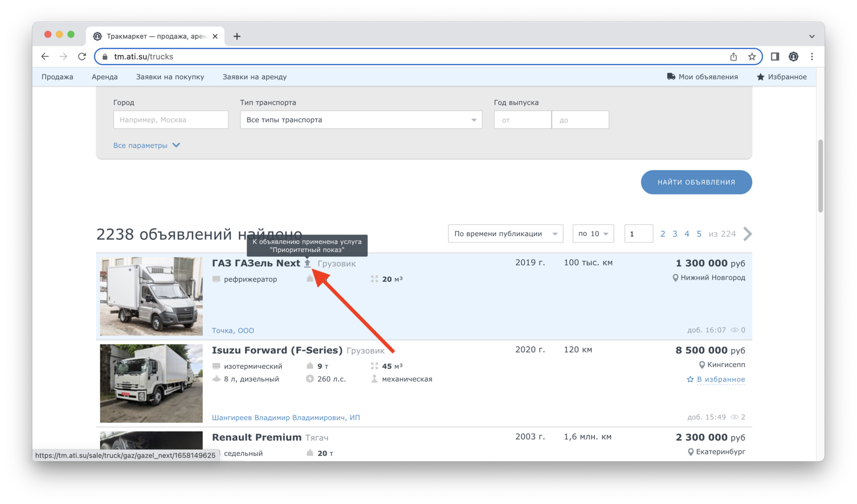Image resolution: width=857 pixels, height=504 pixels.
Task: Click the page number input field
Action: click(639, 234)
